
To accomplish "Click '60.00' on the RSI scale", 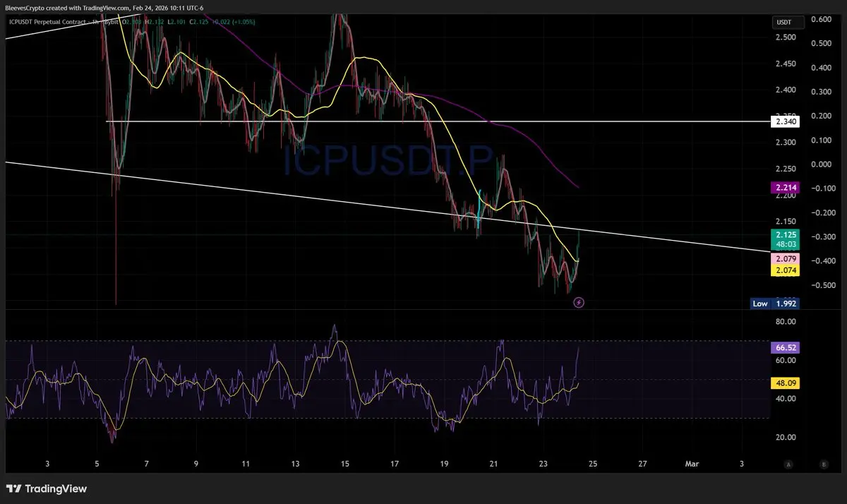I will pos(786,360).
